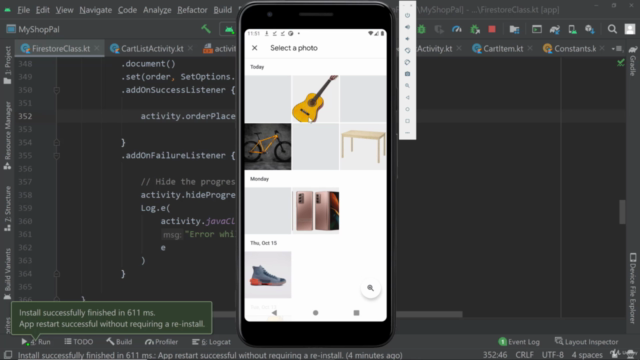Open emulator extended controls (more)

tap(407, 133)
